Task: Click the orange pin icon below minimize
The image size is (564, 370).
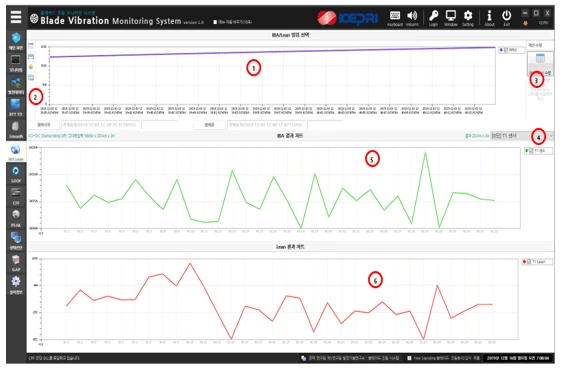Action: point(525,23)
